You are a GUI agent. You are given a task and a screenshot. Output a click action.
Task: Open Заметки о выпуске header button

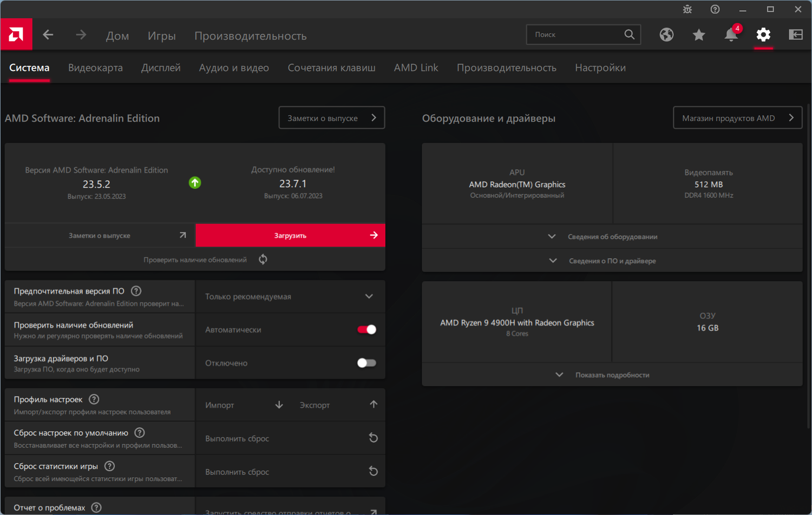click(332, 118)
